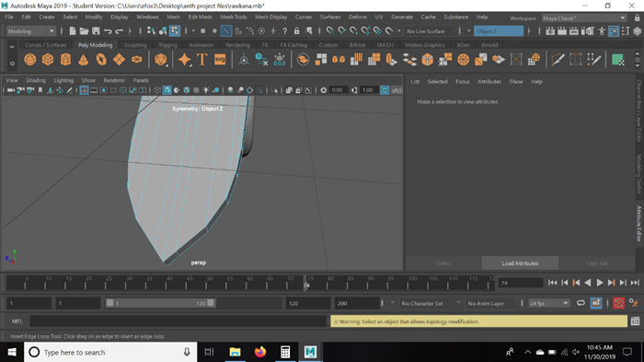Save the scene with the floppy icon
The image size is (644, 362).
tap(96, 30)
